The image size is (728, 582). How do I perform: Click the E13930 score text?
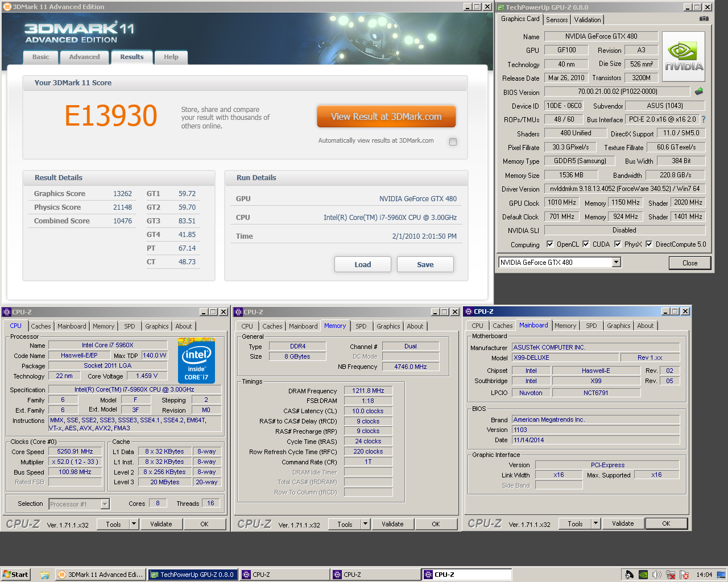point(111,116)
